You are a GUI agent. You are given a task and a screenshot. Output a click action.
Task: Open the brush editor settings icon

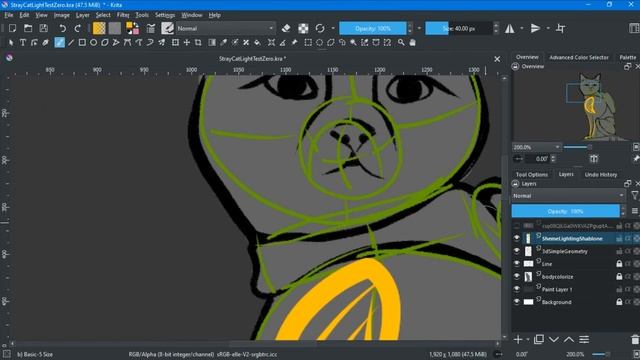(151, 28)
